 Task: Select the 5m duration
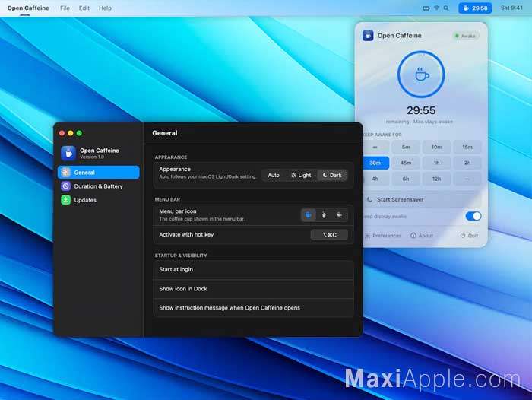pyautogui.click(x=406, y=147)
